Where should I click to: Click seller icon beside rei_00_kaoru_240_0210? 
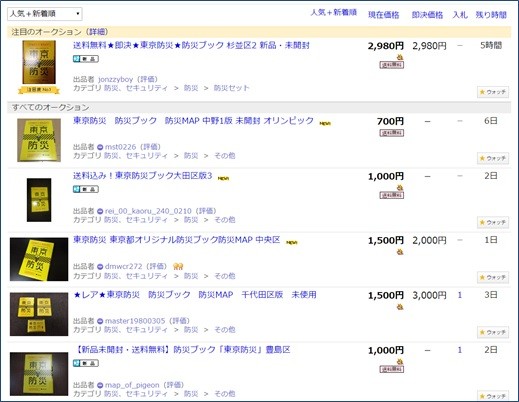(x=100, y=211)
